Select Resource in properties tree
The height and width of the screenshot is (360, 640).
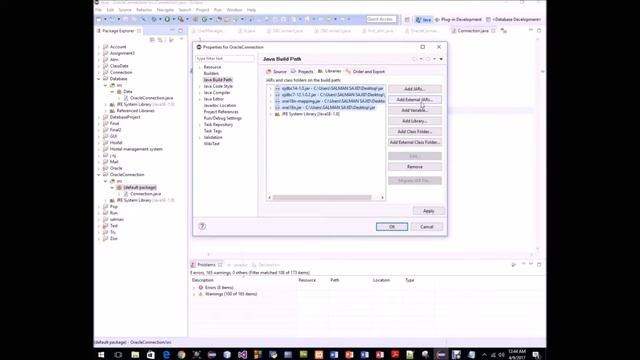(212, 67)
